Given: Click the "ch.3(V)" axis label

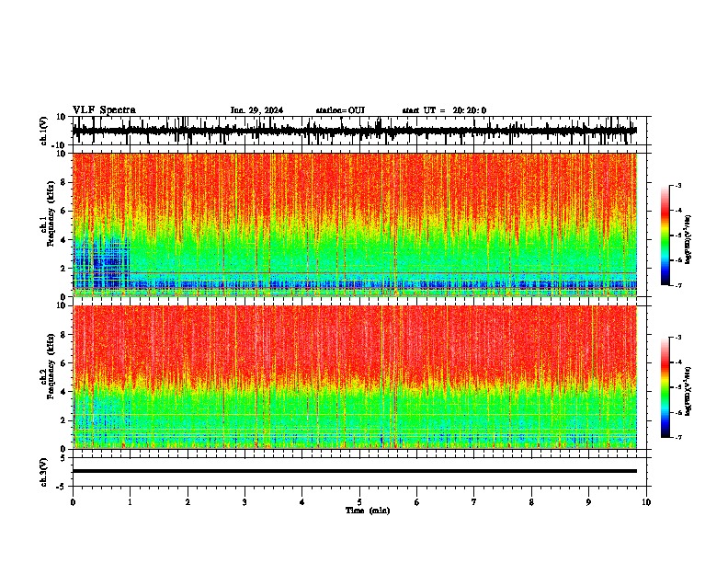Looking at the screenshot, I should click(x=44, y=472).
